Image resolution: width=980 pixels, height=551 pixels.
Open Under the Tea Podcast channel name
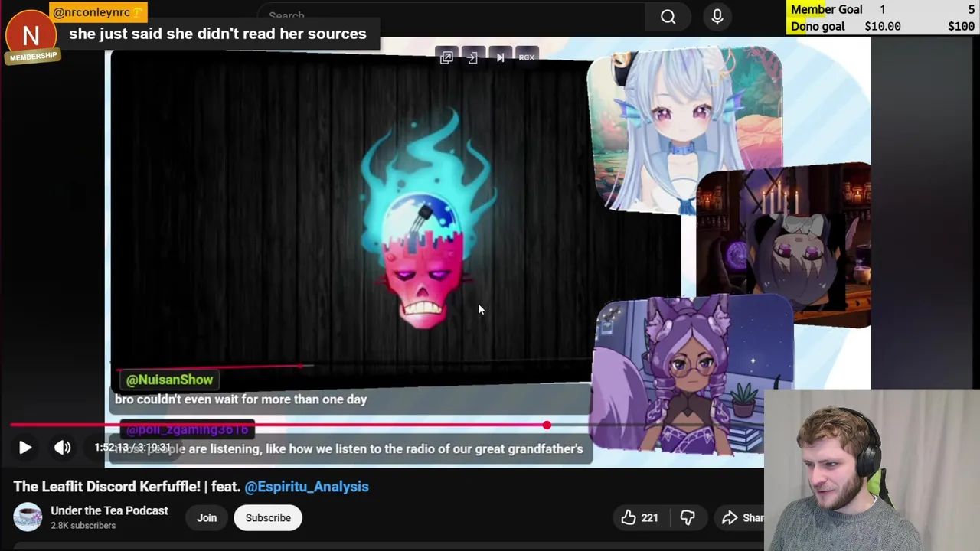[109, 510]
